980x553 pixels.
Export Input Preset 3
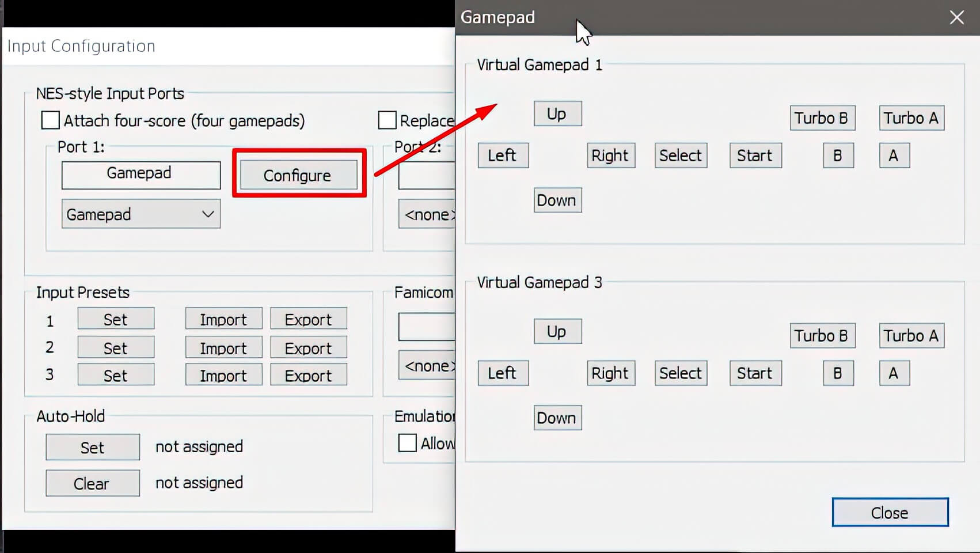[308, 375]
